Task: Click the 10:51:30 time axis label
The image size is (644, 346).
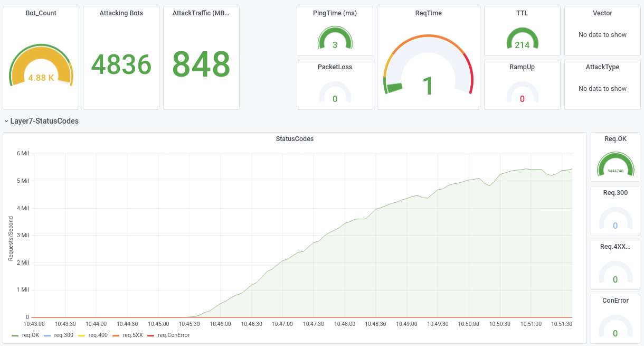Action: (x=562, y=324)
